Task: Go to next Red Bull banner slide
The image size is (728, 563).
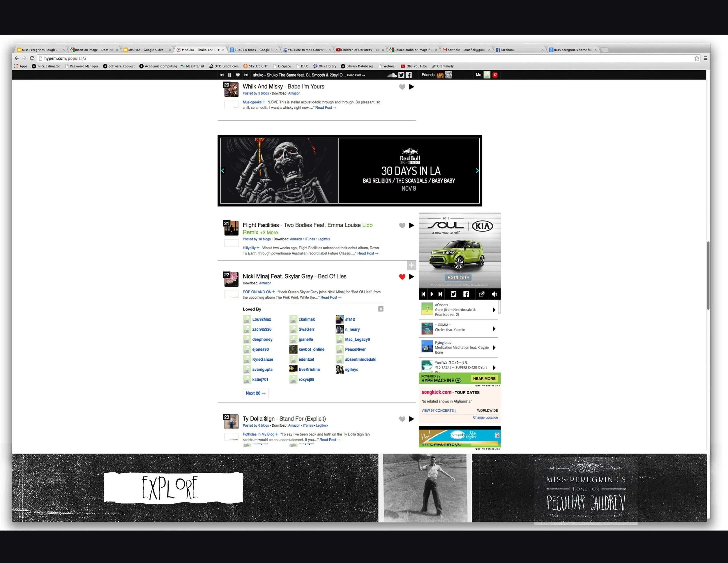Action: [477, 171]
